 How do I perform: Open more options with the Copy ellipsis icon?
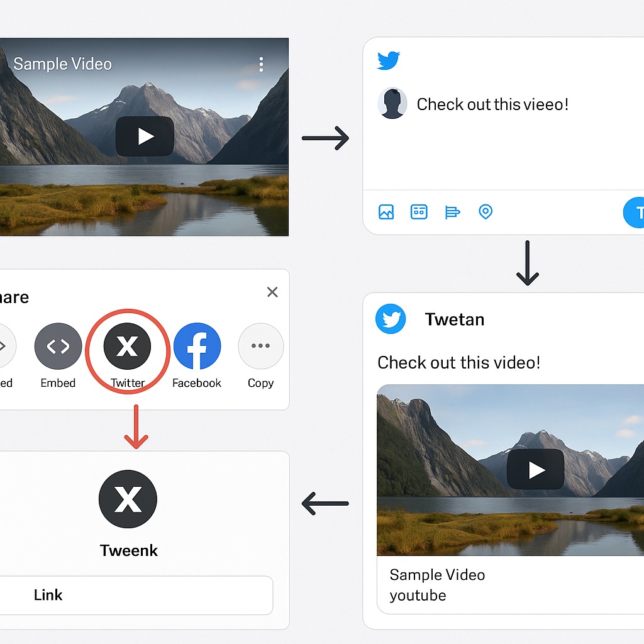click(x=261, y=347)
